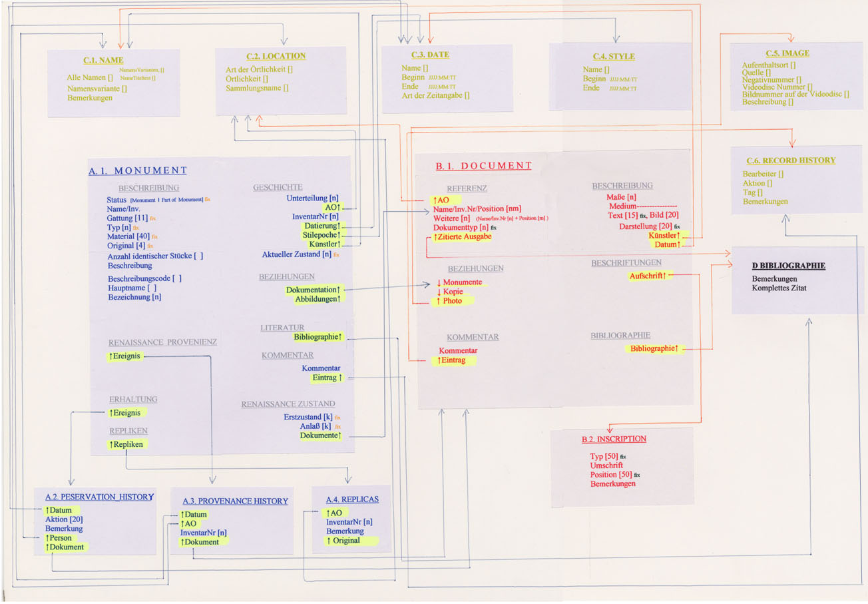Select the Videodisc Nummer [] field
Screen dimensions: 868x604
click(x=777, y=87)
